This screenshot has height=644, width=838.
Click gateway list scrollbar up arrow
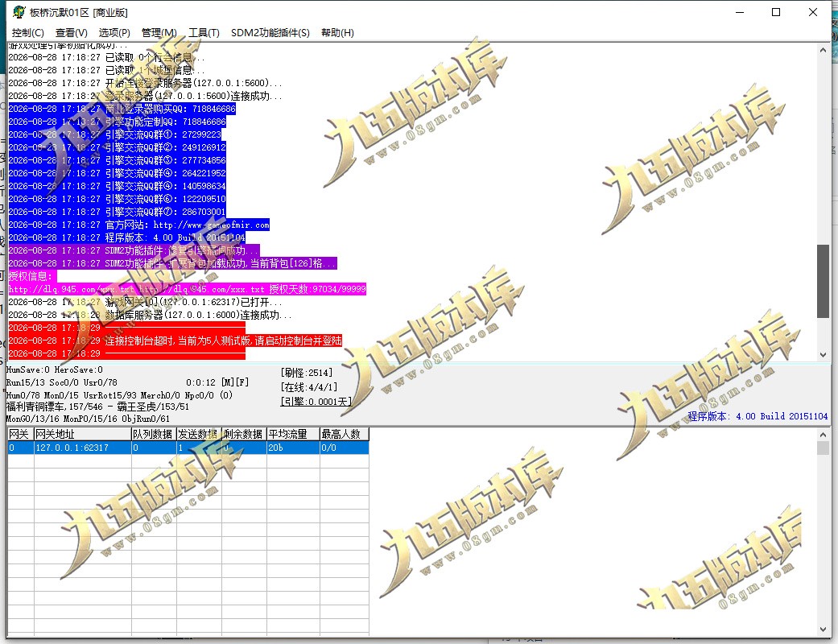[x=823, y=435]
